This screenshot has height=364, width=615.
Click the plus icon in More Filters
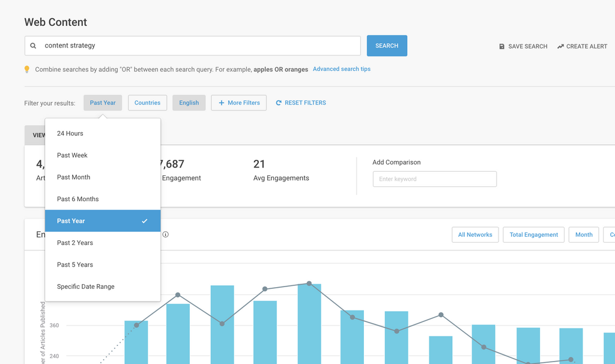pos(221,103)
